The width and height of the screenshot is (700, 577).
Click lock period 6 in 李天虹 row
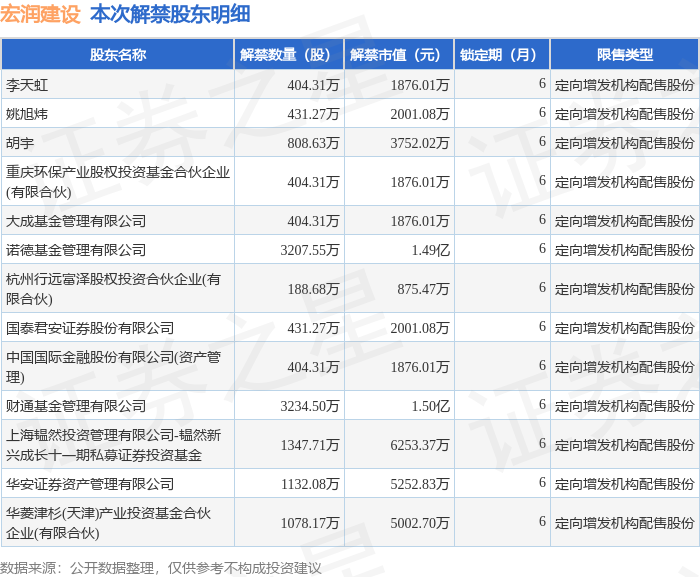(542, 83)
